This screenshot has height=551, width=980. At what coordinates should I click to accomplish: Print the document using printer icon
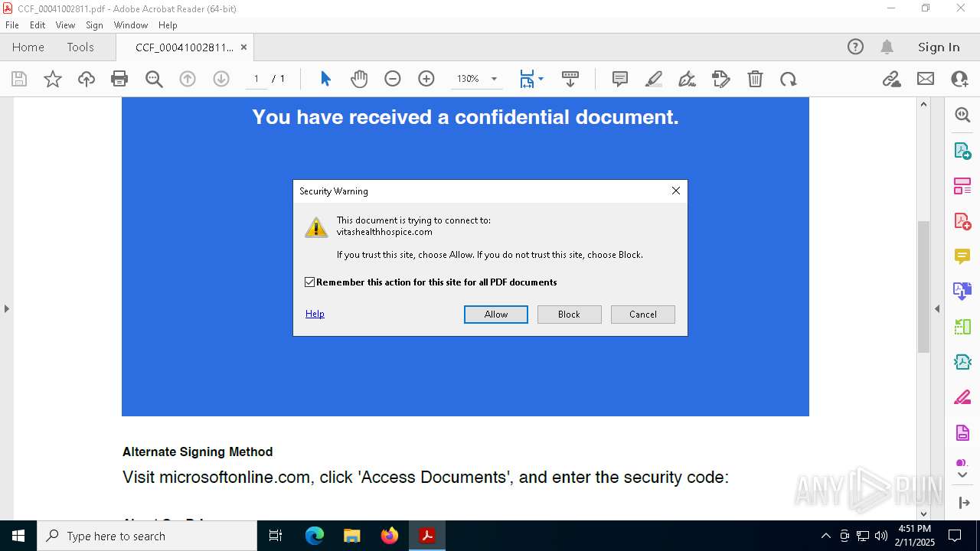point(119,79)
